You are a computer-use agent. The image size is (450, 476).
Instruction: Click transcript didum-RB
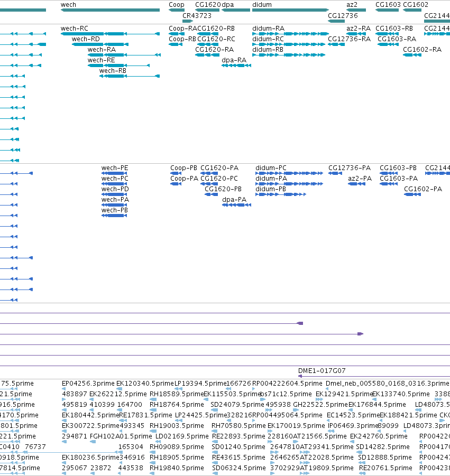pos(268,50)
